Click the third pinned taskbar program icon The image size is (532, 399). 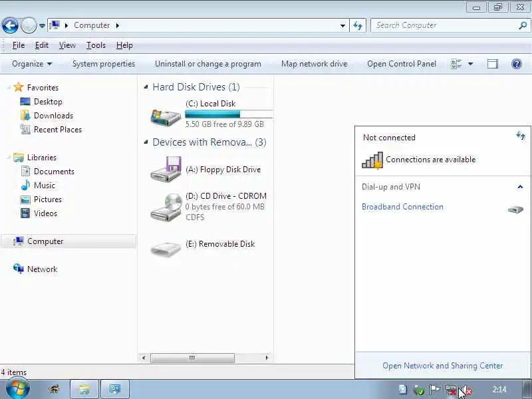[114, 389]
